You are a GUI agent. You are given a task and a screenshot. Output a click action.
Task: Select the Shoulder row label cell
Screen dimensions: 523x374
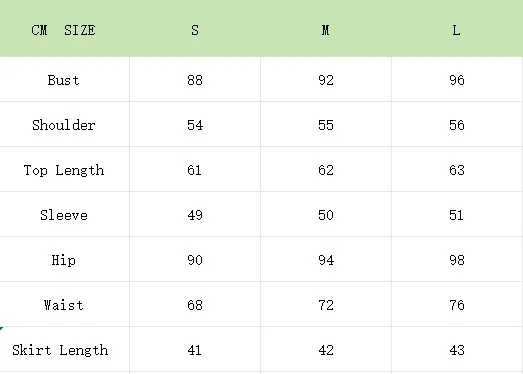click(x=64, y=124)
